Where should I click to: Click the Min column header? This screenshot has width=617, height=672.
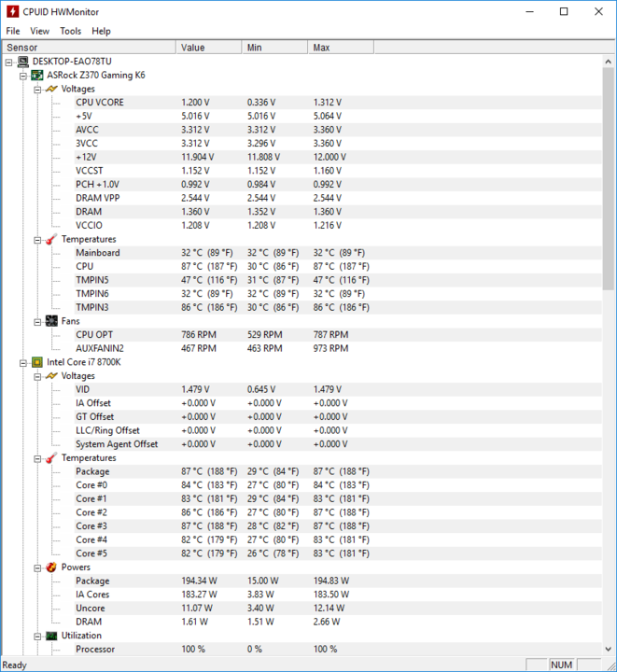tap(274, 48)
